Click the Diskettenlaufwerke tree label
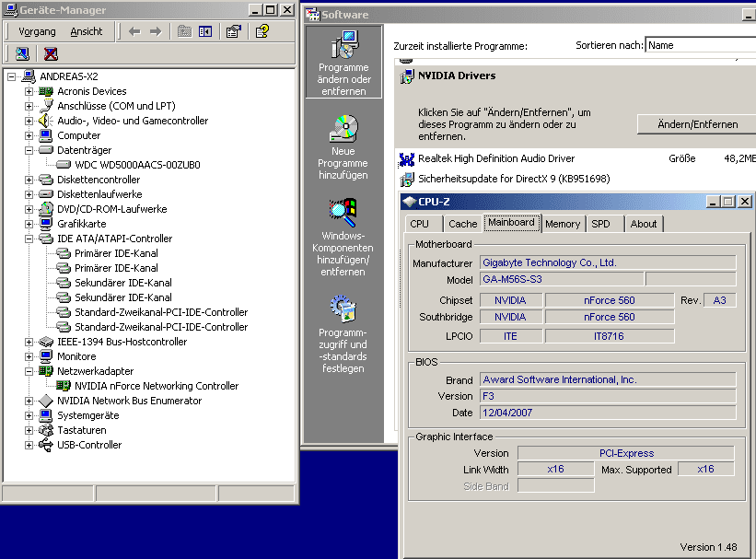Viewport: 756px width, 559px height. click(99, 194)
